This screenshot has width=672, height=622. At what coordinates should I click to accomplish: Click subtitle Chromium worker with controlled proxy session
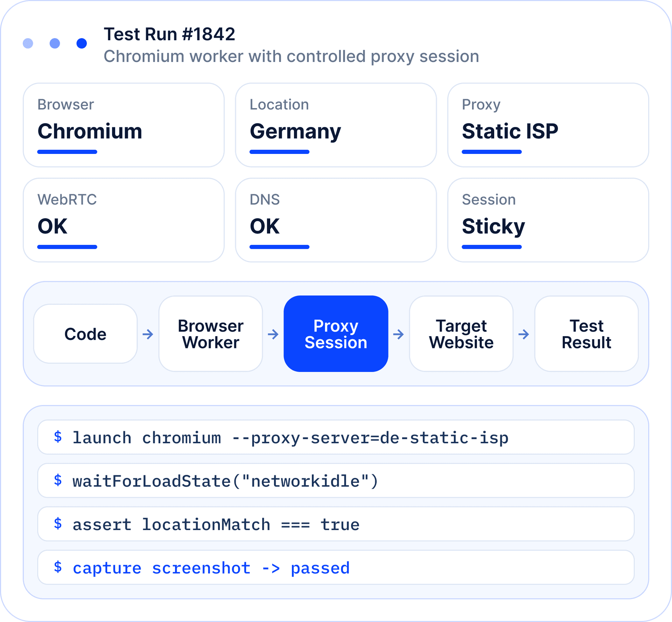(x=291, y=57)
